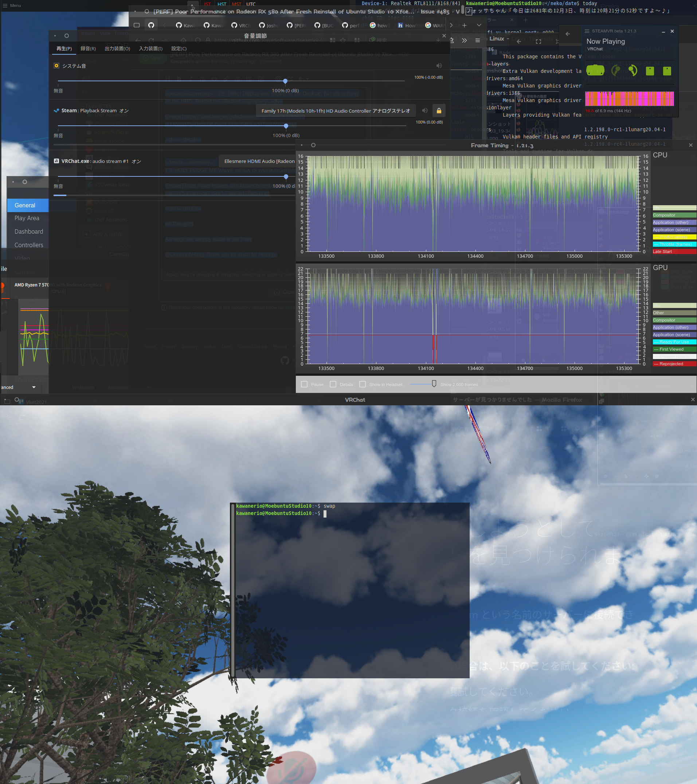This screenshot has height=784, width=697.
Task: Mute the Steam Playback Stream speaker
Action: click(x=425, y=110)
